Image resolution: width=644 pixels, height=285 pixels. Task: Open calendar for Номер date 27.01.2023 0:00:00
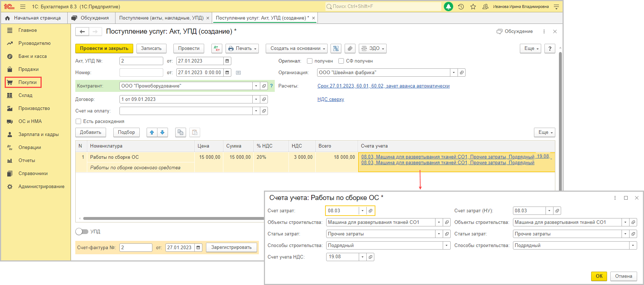coord(227,73)
